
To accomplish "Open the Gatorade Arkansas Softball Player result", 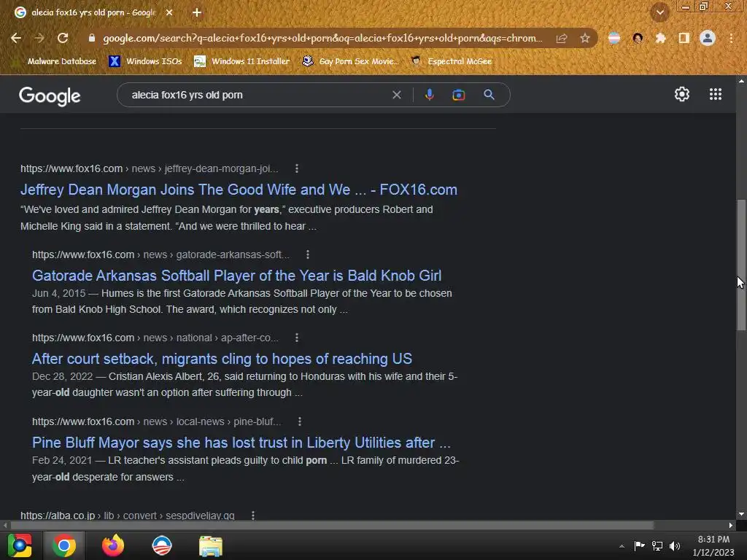I will pyautogui.click(x=237, y=275).
